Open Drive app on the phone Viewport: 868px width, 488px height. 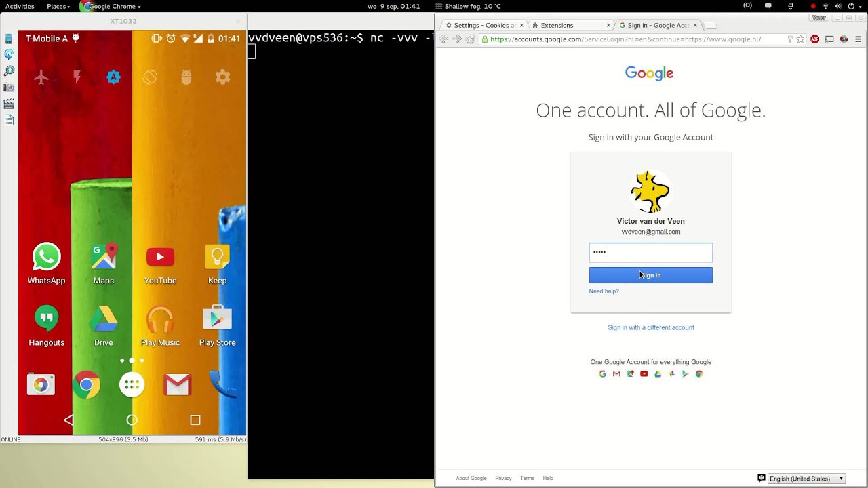pos(104,319)
